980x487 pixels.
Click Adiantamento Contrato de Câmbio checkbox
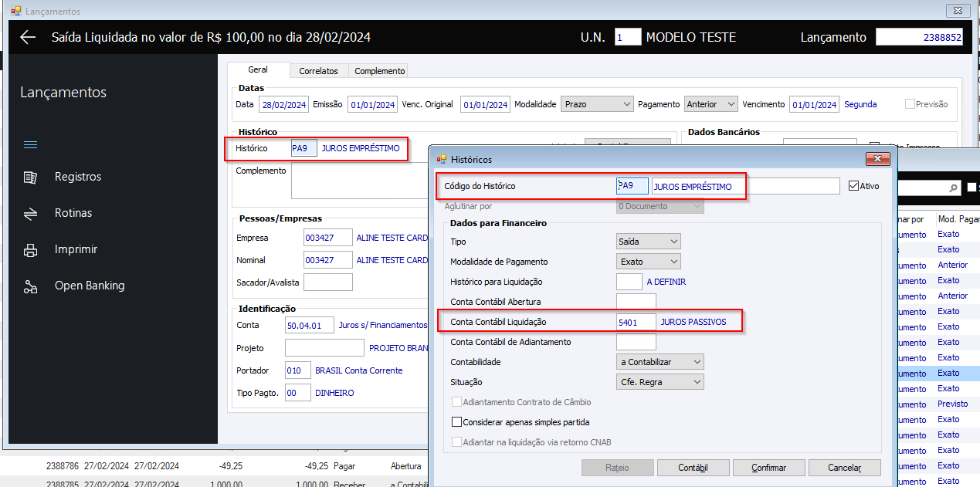point(456,402)
